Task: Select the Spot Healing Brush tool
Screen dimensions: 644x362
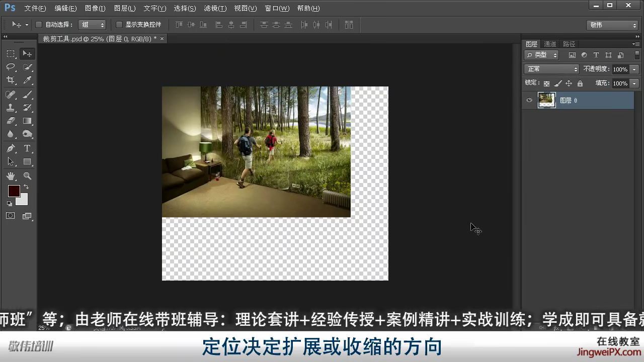Action: click(11, 95)
